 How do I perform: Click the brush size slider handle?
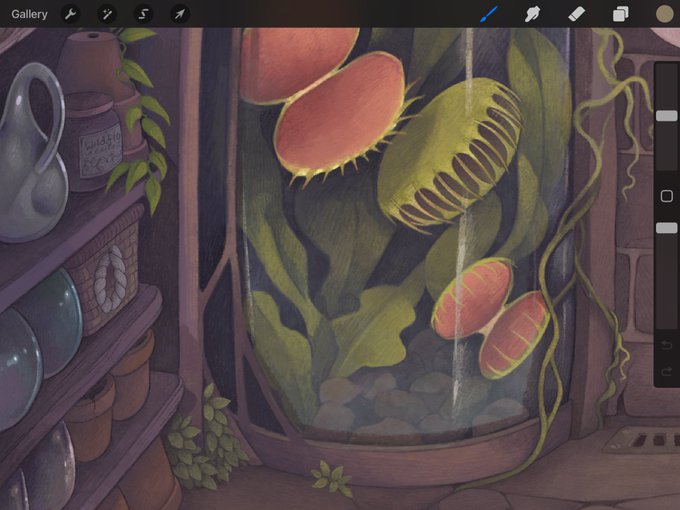point(667,116)
